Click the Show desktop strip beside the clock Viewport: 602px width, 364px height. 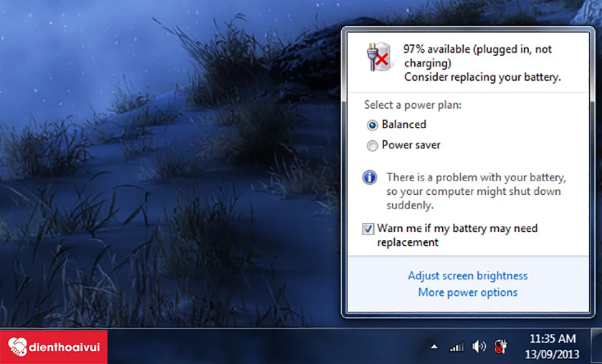tap(596, 346)
